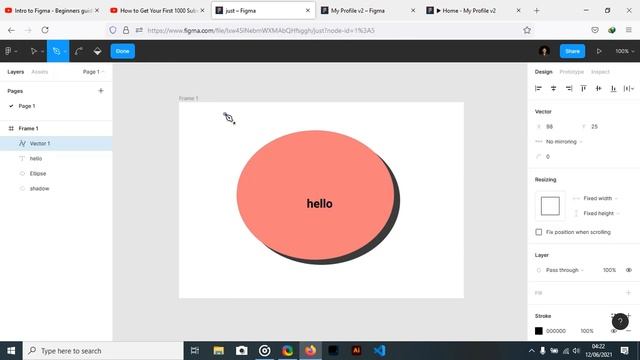Click the constraints box widget
Image resolution: width=640 pixels, height=360 pixels.
pyautogui.click(x=550, y=206)
